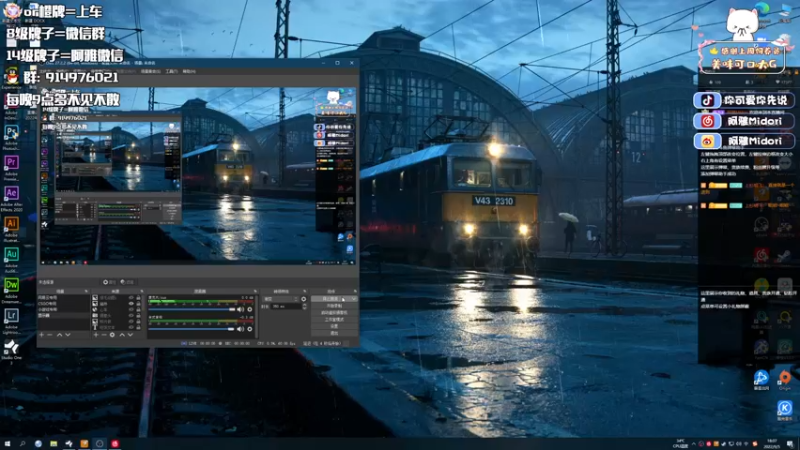Adjust transition duration stepper arrows
This screenshot has width=800, height=450.
pyautogui.click(x=305, y=307)
